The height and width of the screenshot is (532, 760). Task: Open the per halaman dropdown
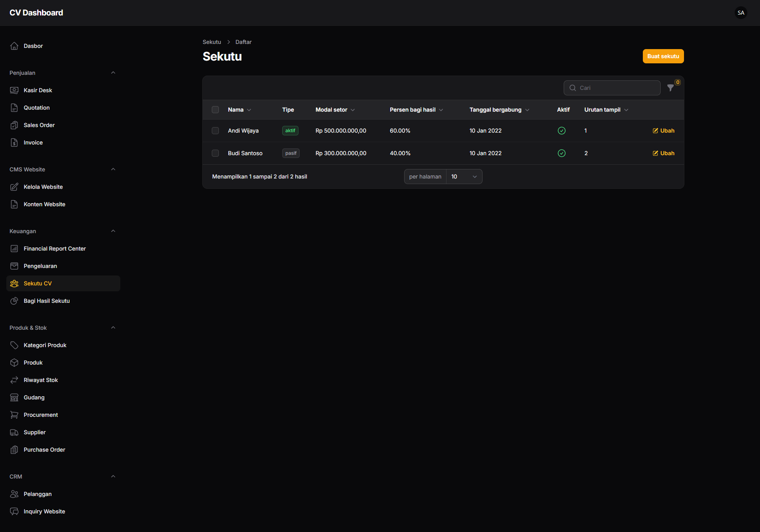464,177
